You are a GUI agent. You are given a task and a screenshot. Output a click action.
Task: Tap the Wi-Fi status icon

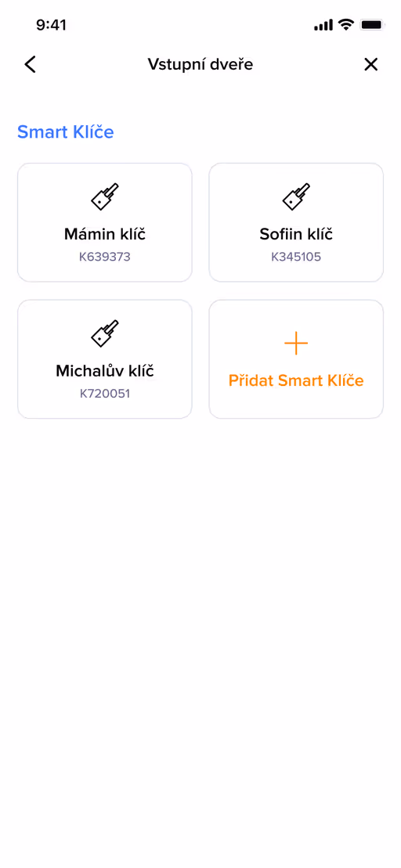point(347,24)
